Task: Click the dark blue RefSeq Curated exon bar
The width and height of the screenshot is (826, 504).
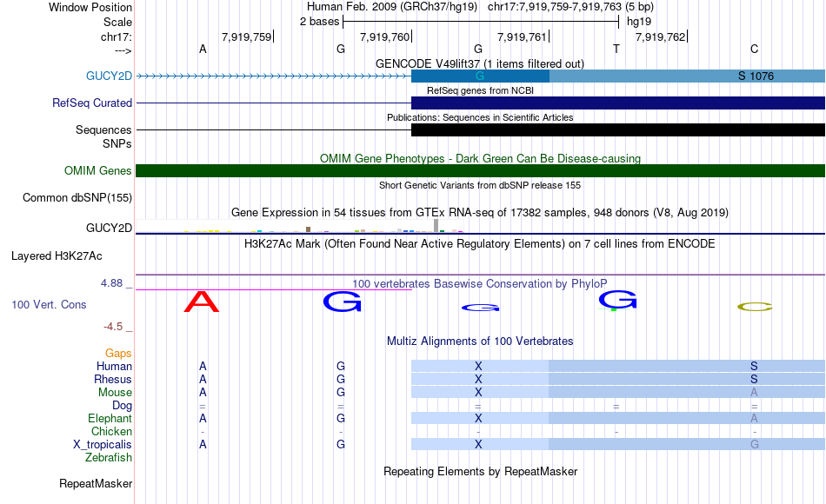Action: pyautogui.click(x=618, y=103)
